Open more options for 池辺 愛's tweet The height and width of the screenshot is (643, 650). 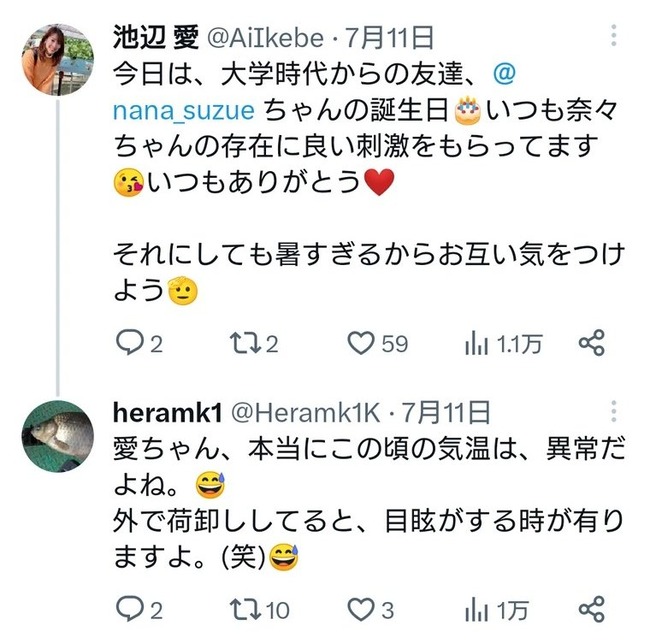click(614, 35)
